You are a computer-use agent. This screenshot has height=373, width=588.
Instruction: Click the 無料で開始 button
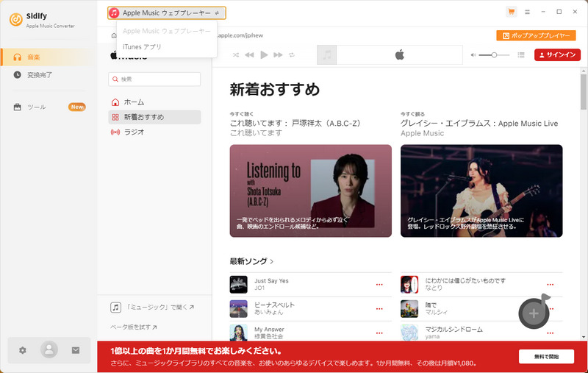pos(546,357)
